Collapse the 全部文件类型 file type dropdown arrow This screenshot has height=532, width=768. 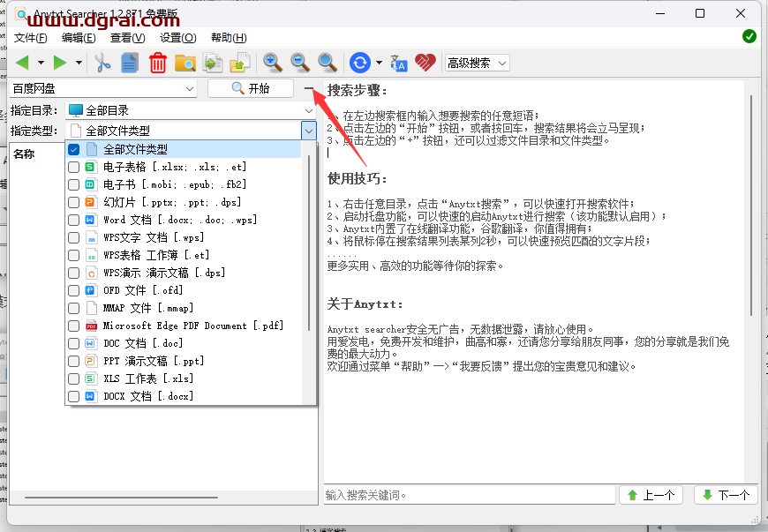point(309,131)
